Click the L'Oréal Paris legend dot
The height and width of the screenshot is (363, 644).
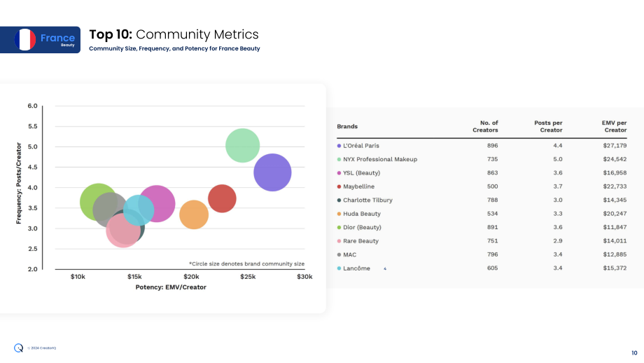pyautogui.click(x=339, y=146)
